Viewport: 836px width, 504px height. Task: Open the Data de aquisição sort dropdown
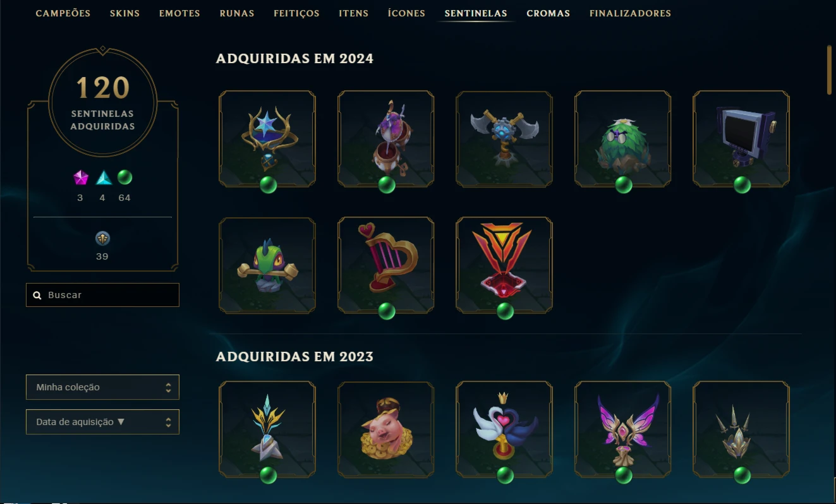(x=102, y=422)
